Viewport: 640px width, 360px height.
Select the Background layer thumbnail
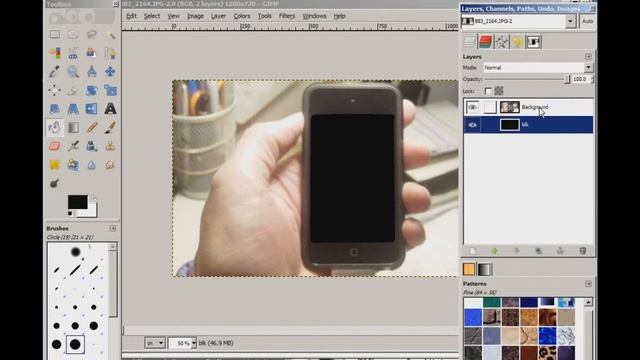point(509,107)
